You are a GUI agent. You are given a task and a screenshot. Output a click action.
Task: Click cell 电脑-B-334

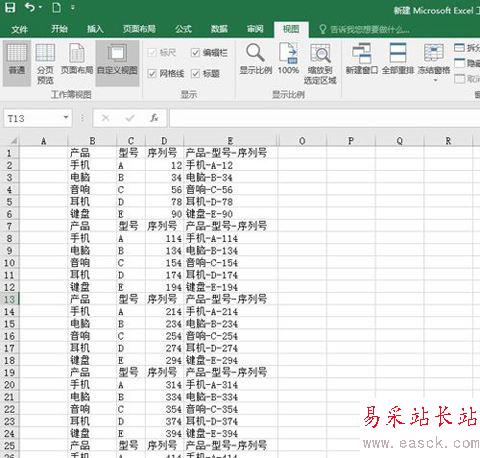click(x=230, y=397)
